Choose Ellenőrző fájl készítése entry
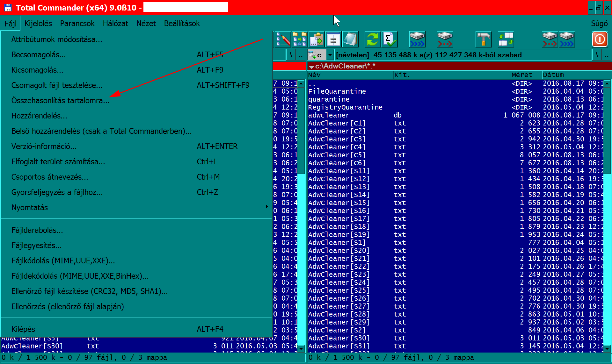Viewport: 612px width, 364px height. click(136, 291)
